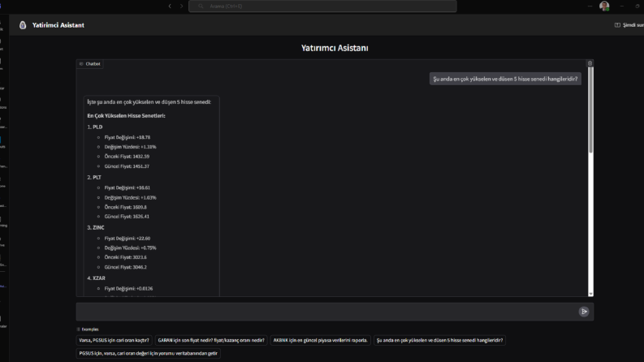The height and width of the screenshot is (362, 644).
Task: Click the Examples list icon
Action: point(79,330)
